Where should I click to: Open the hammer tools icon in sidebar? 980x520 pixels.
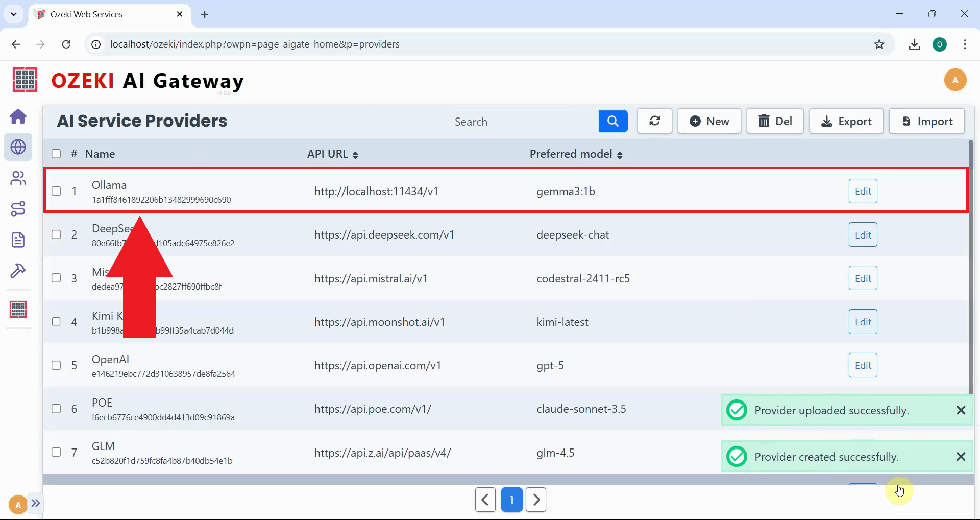(x=18, y=270)
